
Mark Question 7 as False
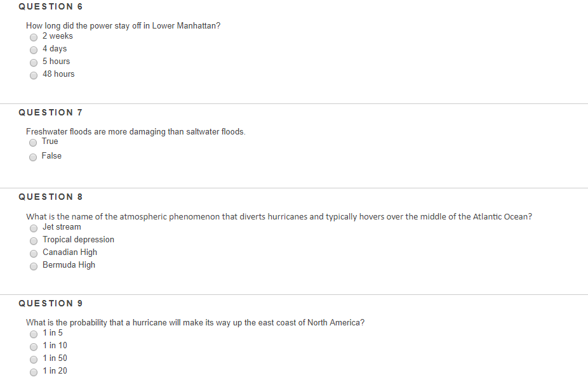33,157
